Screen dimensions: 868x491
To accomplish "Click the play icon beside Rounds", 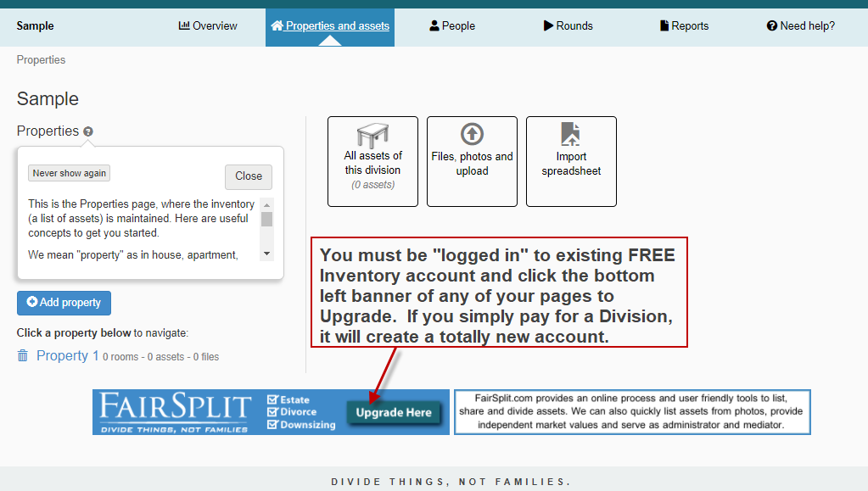I will click(x=548, y=25).
